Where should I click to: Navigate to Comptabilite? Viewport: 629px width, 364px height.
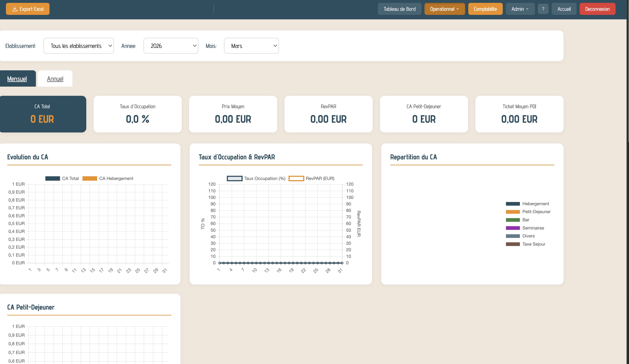[485, 9]
